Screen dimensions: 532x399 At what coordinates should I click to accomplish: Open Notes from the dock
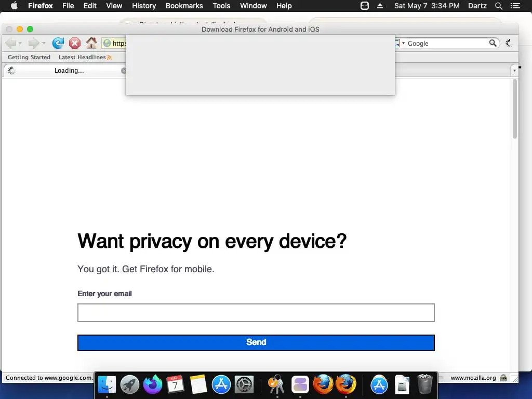point(198,384)
